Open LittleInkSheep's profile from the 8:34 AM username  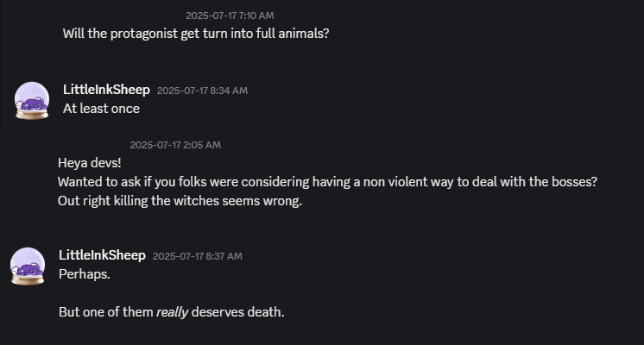tap(106, 90)
